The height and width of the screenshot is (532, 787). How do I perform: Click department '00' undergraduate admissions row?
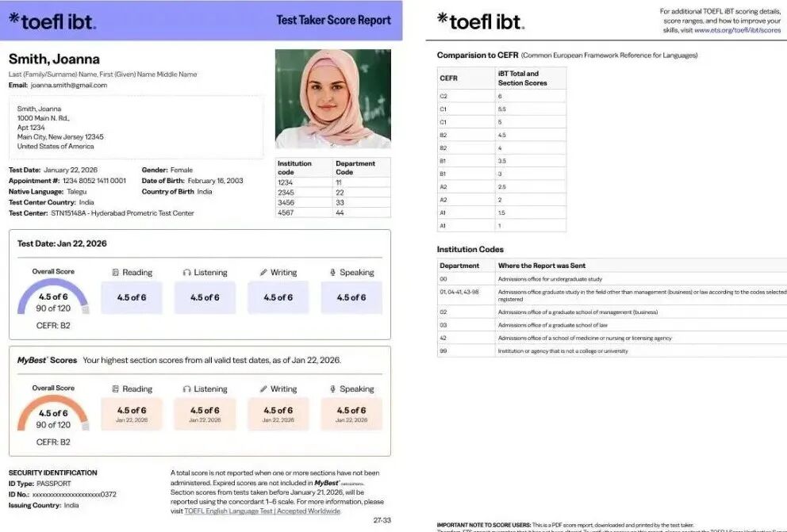tap(612, 279)
